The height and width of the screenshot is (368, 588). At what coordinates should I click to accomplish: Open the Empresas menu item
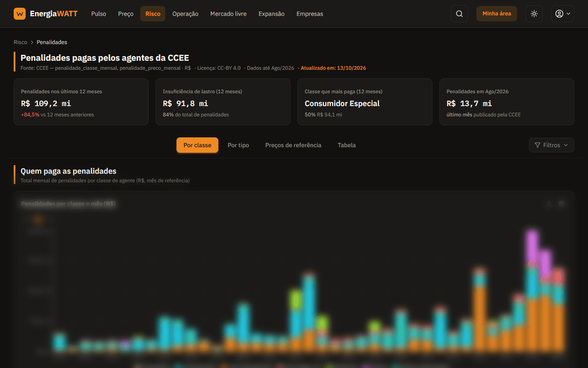(x=310, y=14)
